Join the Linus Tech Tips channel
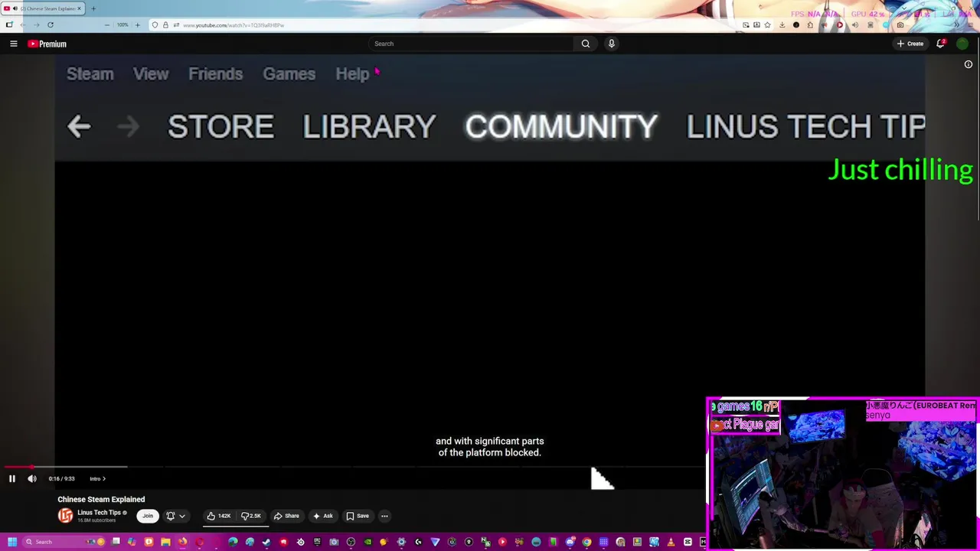The width and height of the screenshot is (980, 551). [x=148, y=516]
